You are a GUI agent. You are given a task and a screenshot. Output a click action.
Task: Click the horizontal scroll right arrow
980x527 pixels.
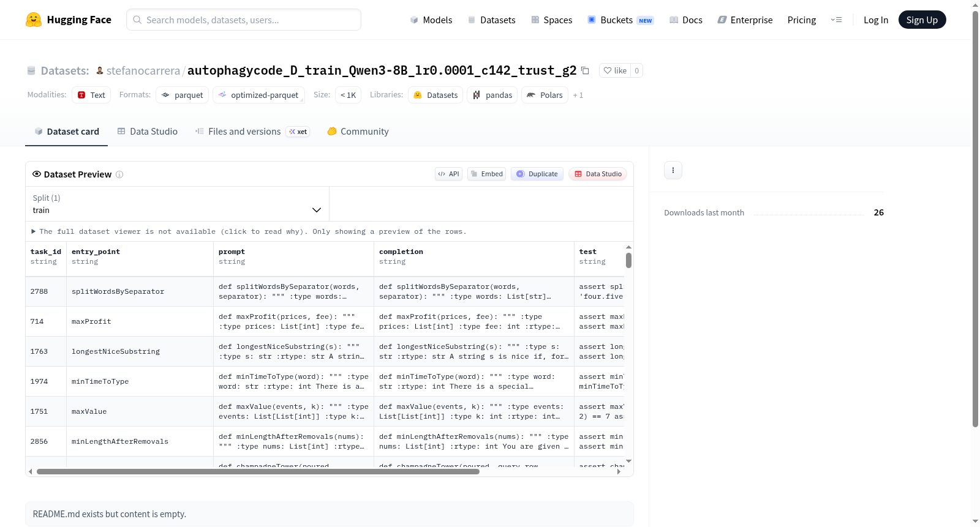619,471
